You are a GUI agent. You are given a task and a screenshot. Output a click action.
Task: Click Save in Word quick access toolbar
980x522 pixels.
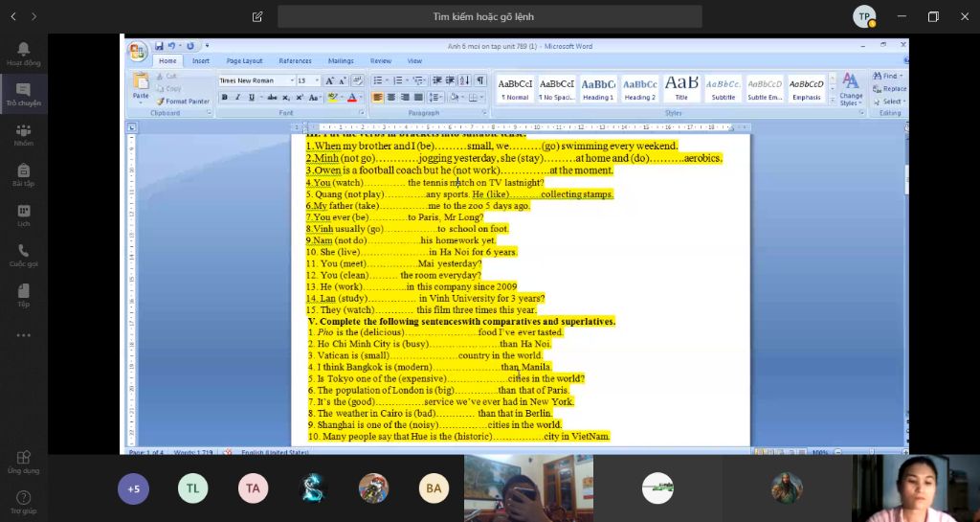tap(159, 46)
